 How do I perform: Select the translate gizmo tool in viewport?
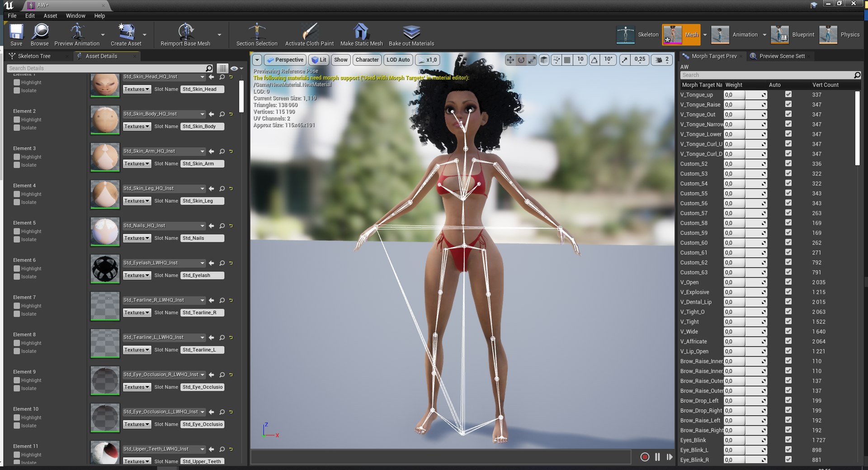click(510, 60)
